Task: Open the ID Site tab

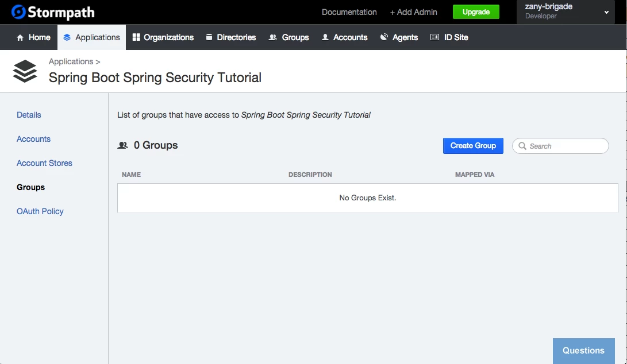Action: pos(449,37)
